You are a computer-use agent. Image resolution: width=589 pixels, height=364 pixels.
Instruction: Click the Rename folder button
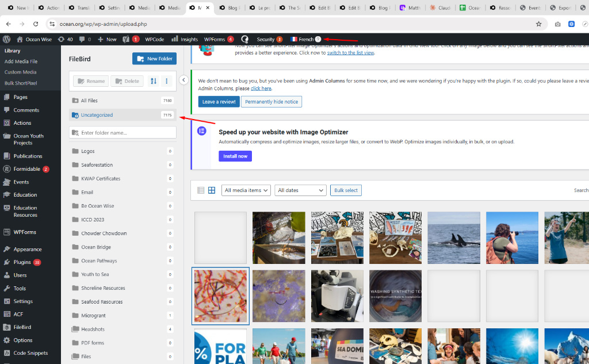tap(91, 81)
